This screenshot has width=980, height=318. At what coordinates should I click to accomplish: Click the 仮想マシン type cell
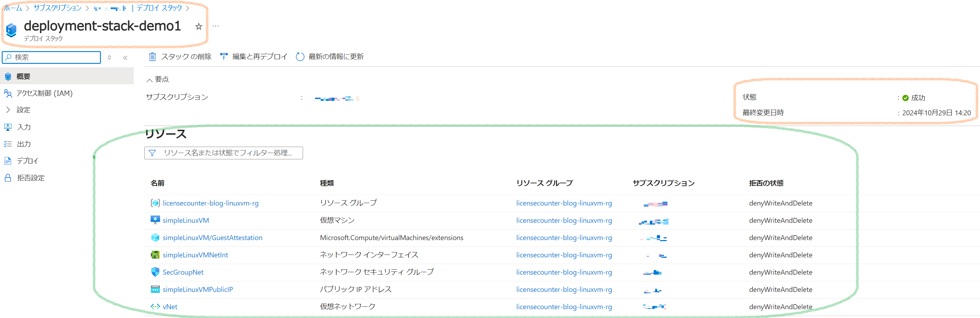pos(337,221)
